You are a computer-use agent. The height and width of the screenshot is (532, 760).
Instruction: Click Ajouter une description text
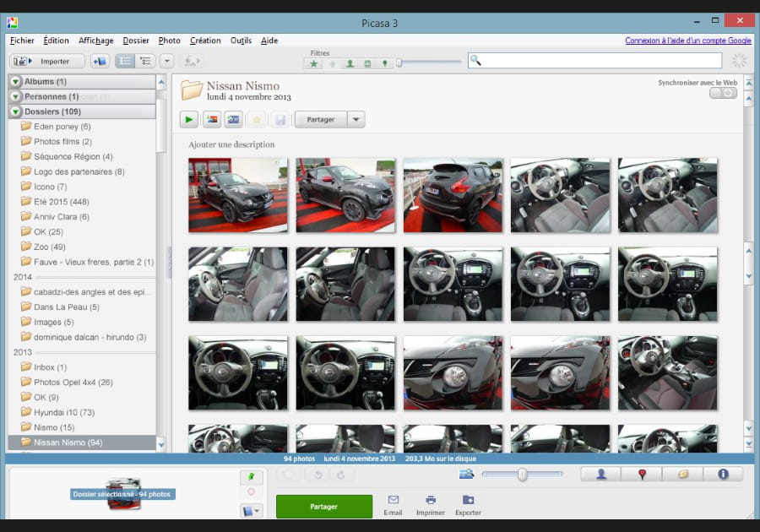tap(231, 144)
